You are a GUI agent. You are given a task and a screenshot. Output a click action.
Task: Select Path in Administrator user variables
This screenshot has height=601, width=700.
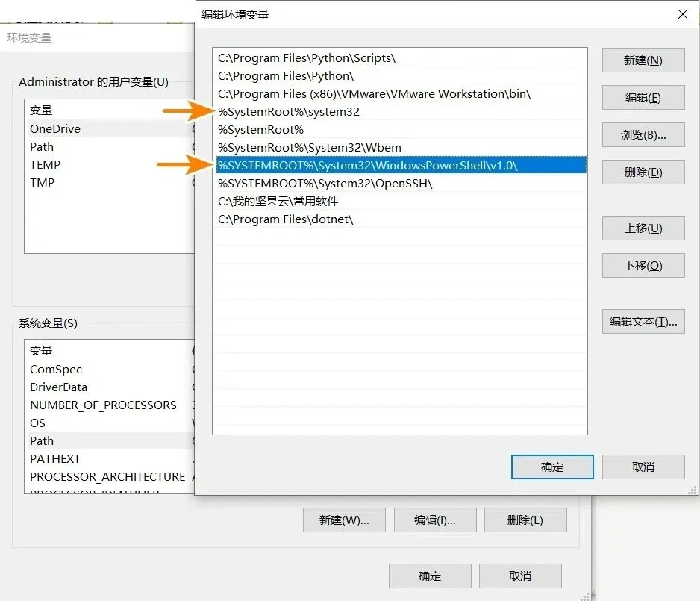tap(110, 146)
